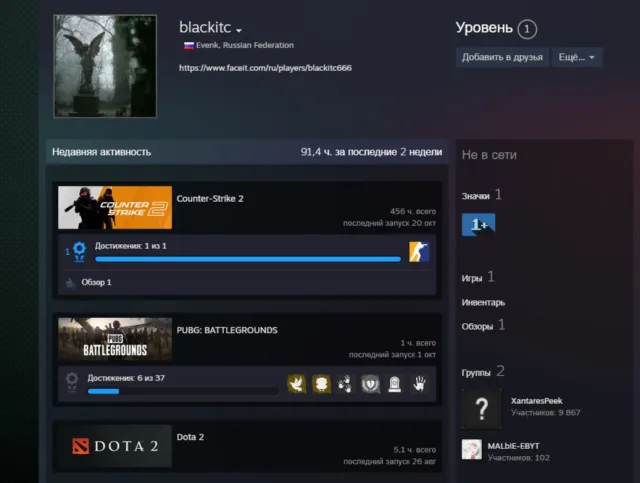The width and height of the screenshot is (640, 483).
Task: Open the Обзор 1 review link
Action: point(96,282)
